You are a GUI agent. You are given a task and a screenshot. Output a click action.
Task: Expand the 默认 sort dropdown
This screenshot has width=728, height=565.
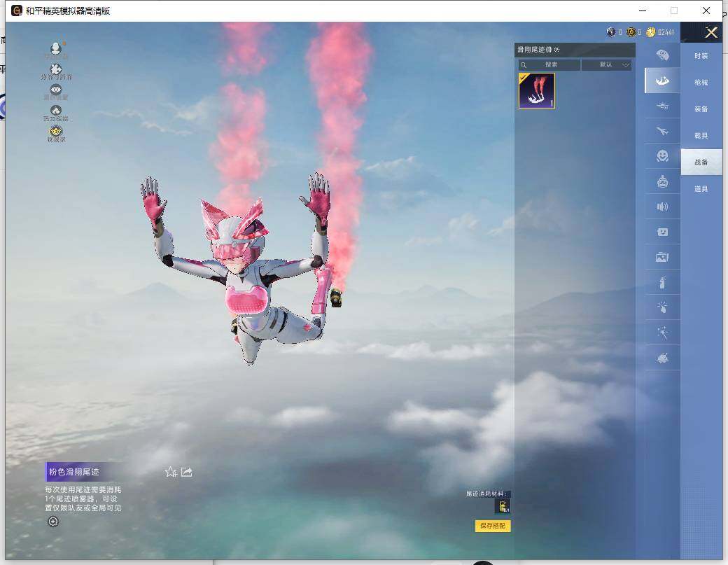(x=606, y=64)
